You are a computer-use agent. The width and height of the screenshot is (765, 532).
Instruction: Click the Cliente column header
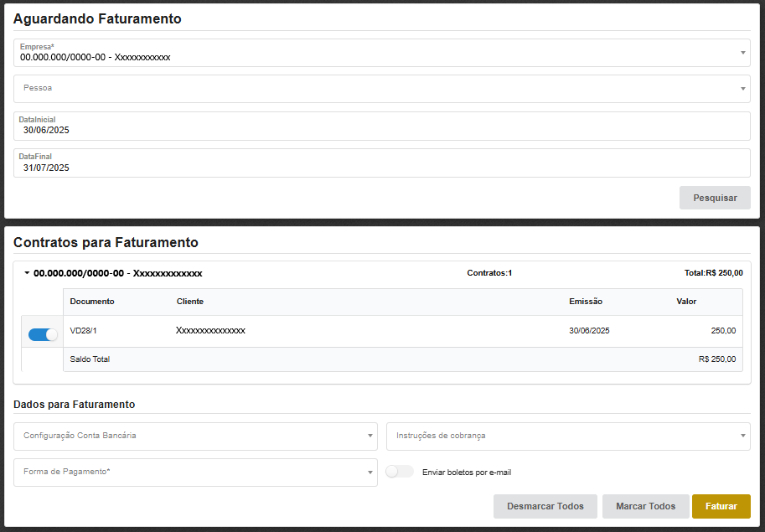coord(190,302)
